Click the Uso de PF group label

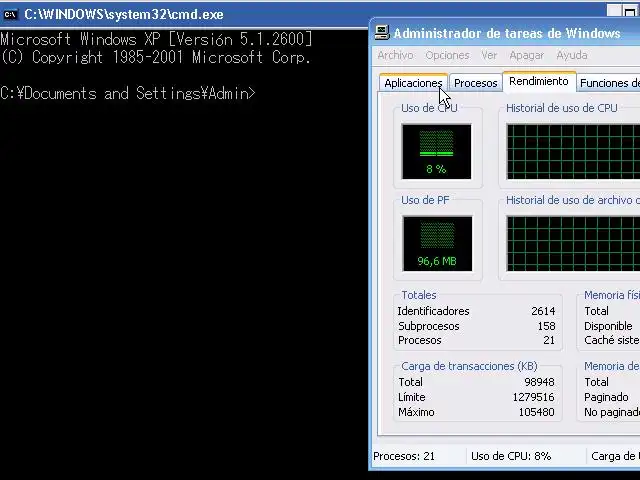click(x=425, y=200)
